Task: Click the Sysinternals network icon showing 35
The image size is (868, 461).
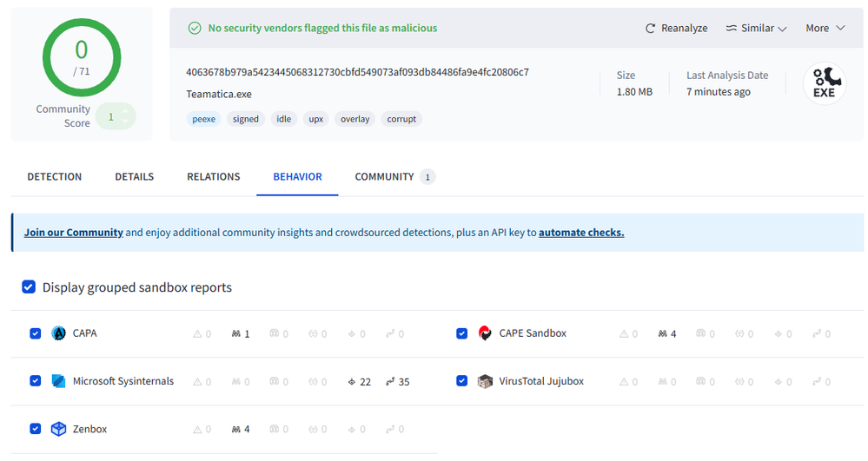Action: tap(390, 381)
